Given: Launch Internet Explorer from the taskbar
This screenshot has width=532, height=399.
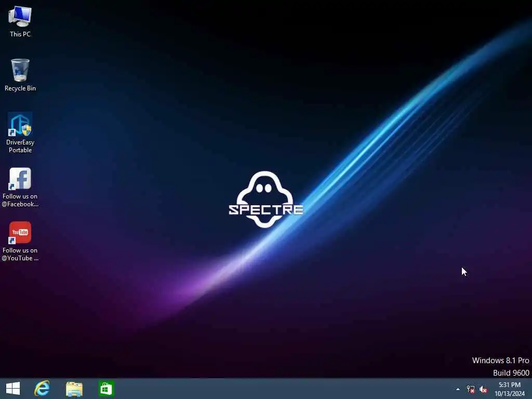Looking at the screenshot, I should point(42,389).
